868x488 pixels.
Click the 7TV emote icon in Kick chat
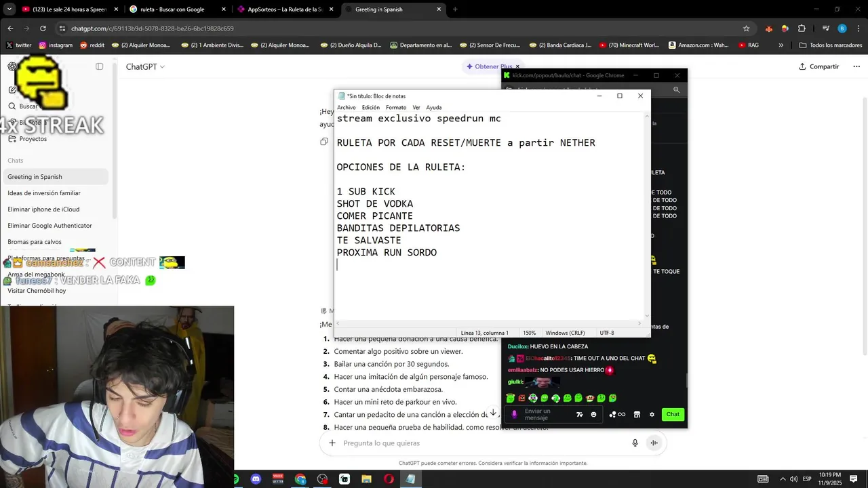coord(580,415)
